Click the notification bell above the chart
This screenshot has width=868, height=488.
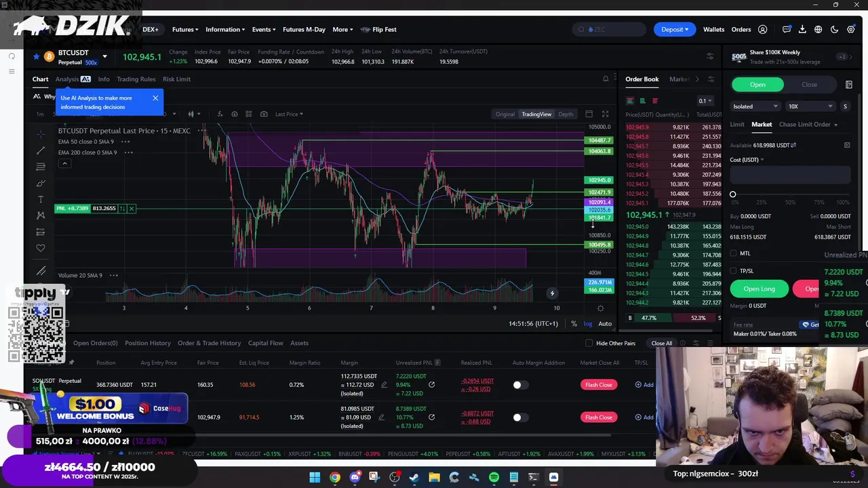click(x=606, y=79)
